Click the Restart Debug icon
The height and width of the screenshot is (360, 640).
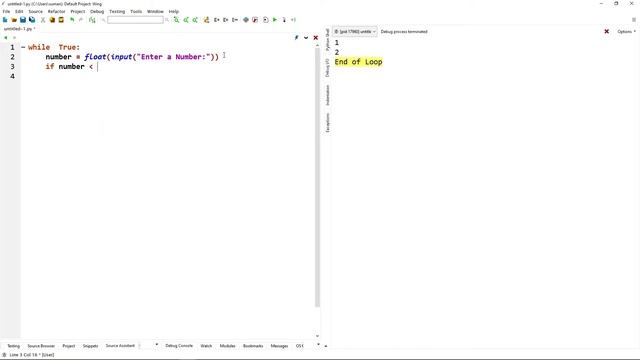coord(266,20)
